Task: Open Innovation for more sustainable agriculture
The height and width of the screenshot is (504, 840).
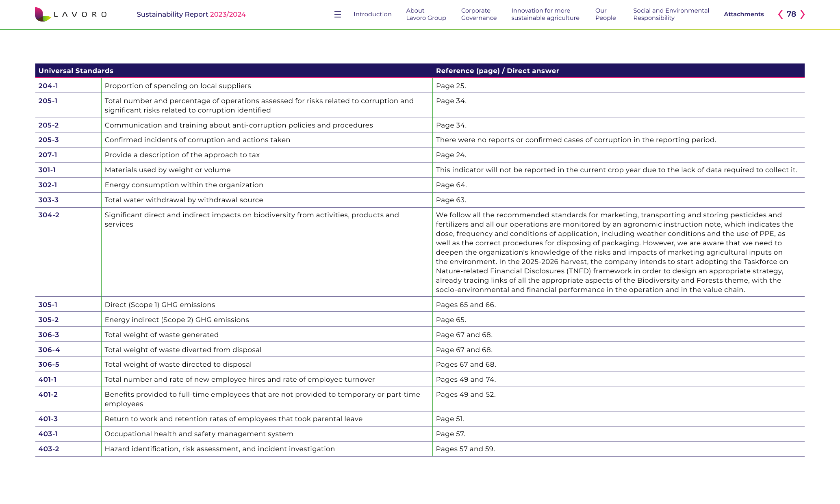Action: click(x=545, y=14)
